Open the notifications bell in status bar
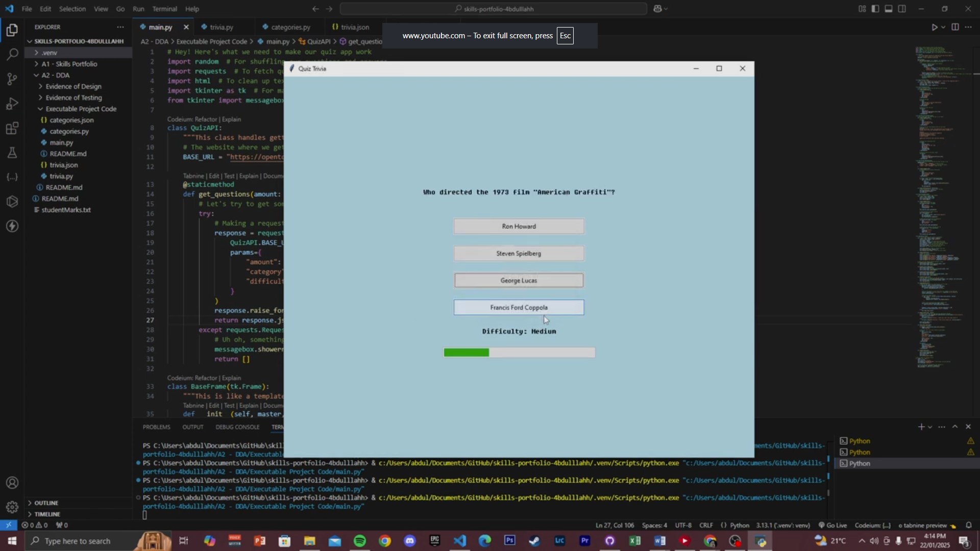The image size is (980, 551). [x=969, y=525]
